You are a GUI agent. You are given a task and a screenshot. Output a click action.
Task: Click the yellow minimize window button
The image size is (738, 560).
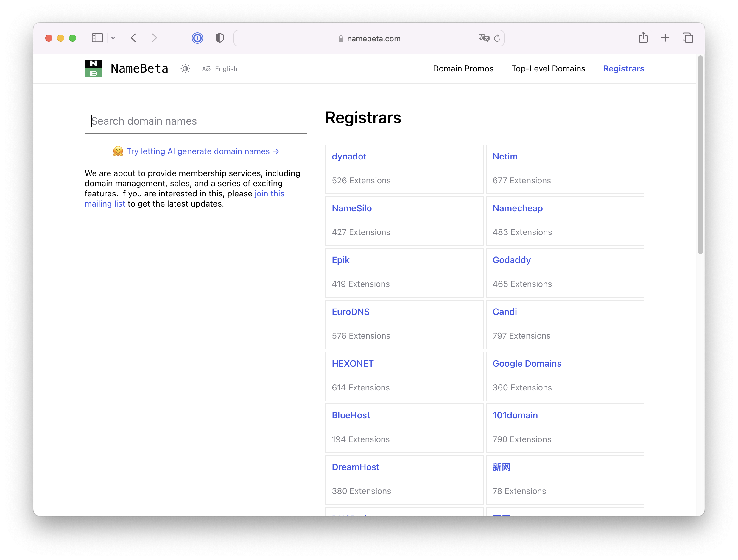[60, 38]
